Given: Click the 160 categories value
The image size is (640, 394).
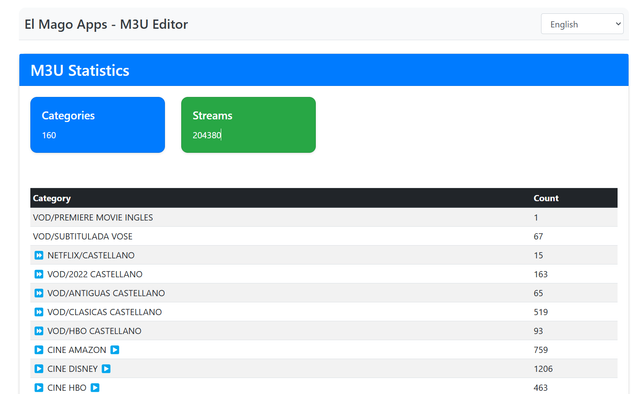Looking at the screenshot, I should click(49, 135).
